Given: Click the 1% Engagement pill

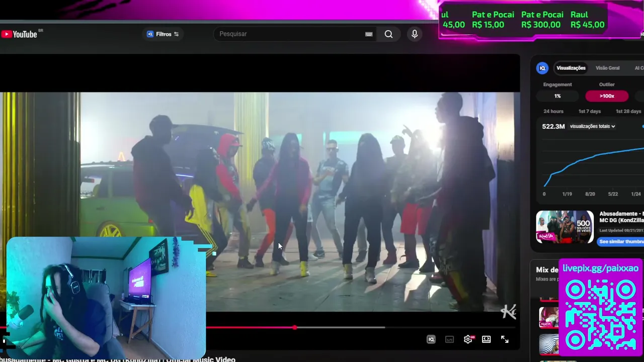Looking at the screenshot, I should (x=557, y=96).
